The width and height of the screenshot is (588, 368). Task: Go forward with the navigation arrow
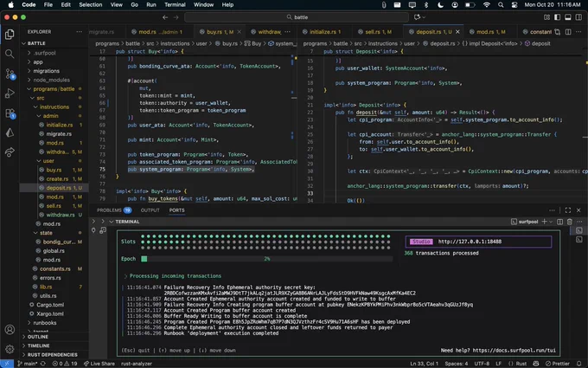point(176,17)
